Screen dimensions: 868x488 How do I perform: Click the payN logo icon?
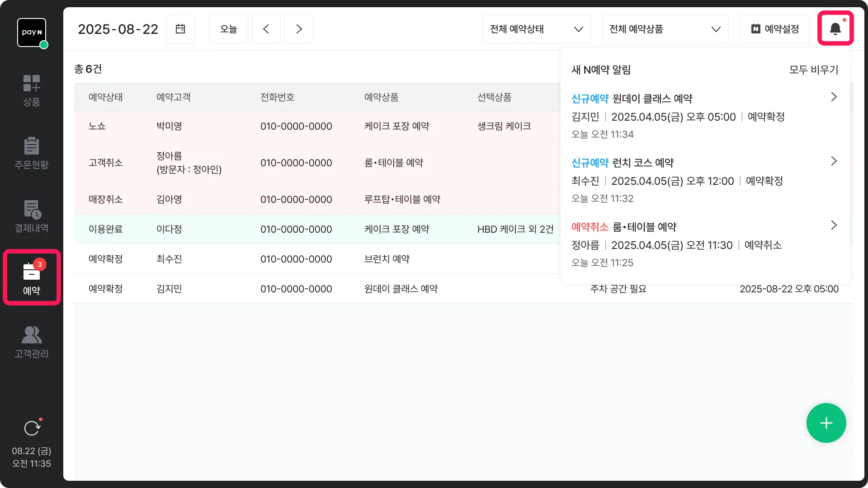(x=32, y=33)
